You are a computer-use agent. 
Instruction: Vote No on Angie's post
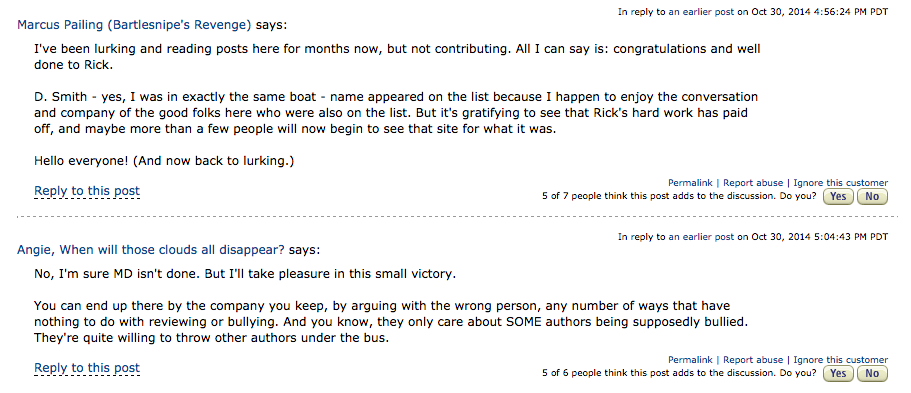point(872,374)
